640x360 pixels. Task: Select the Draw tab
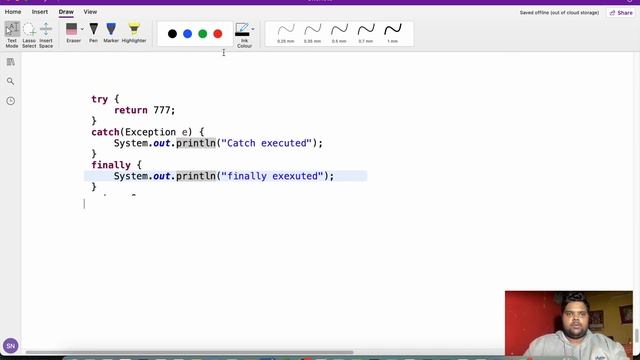coord(66,12)
